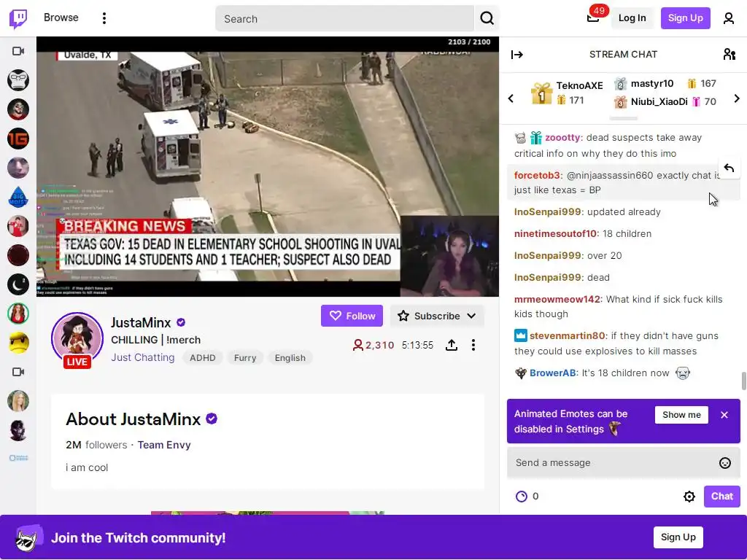Click stevenmartin80's Prime crown badge
This screenshot has width=747, height=560.
[x=521, y=335]
